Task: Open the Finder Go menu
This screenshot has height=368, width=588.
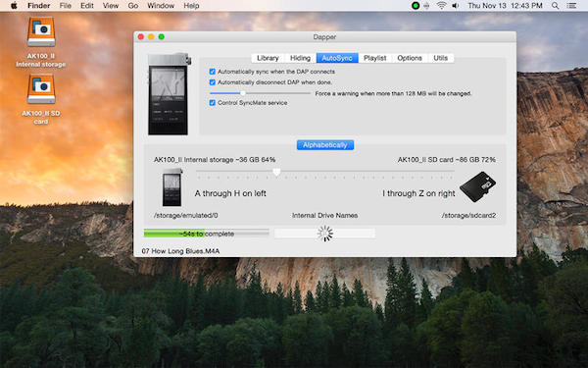Action: click(132, 6)
